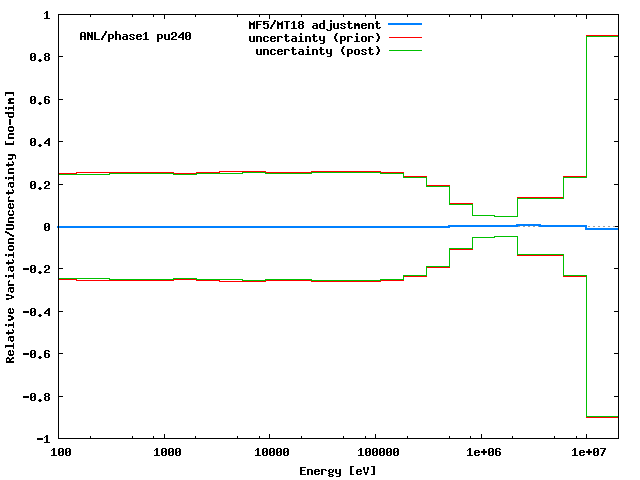
Task: Click the green peak step near 0.9
Action: [x=602, y=36]
